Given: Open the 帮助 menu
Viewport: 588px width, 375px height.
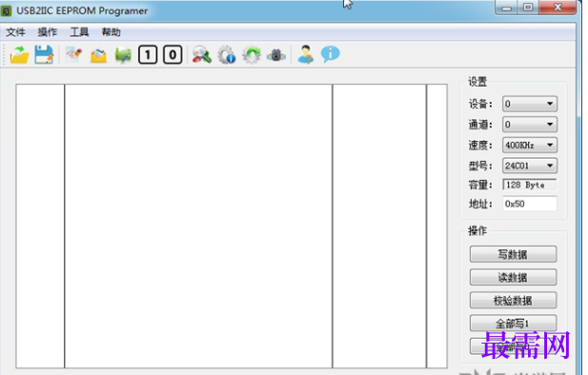Looking at the screenshot, I should click(111, 32).
